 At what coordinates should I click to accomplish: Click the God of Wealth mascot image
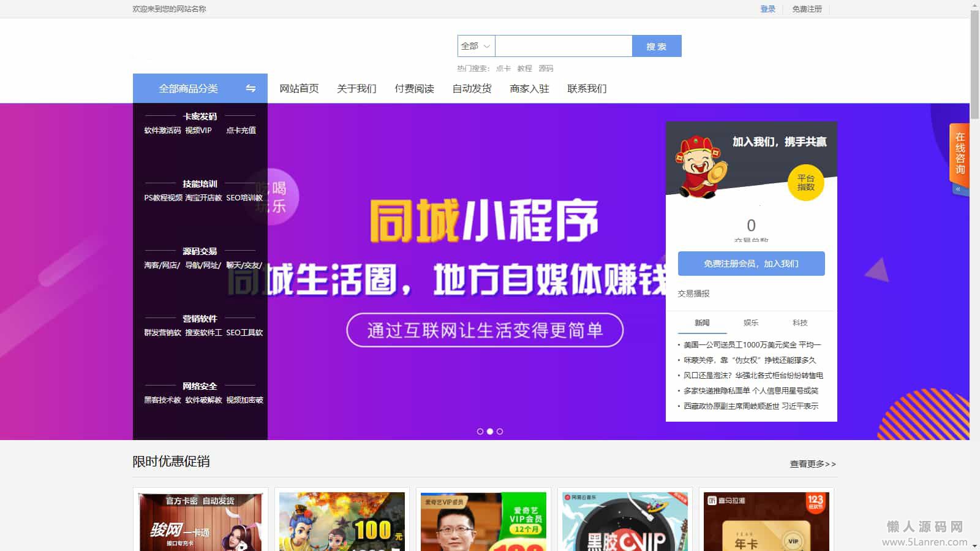pos(701,166)
